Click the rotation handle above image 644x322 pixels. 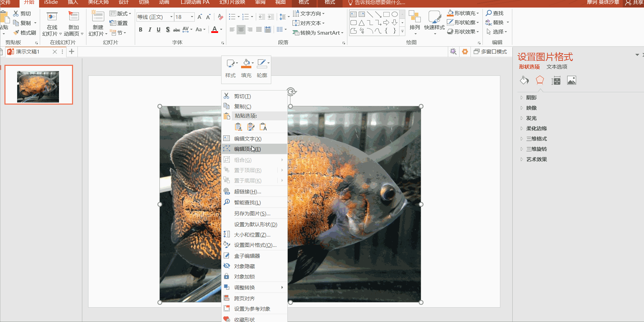[x=291, y=92]
